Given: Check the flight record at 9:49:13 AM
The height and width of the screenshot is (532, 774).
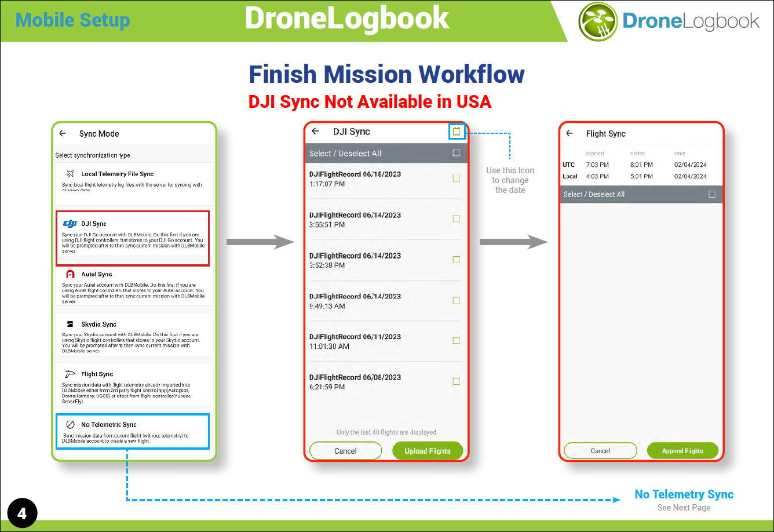Looking at the screenshot, I should coord(457,300).
